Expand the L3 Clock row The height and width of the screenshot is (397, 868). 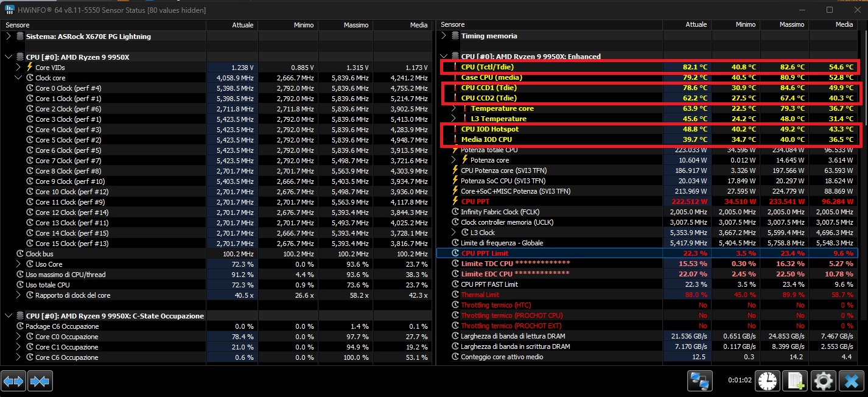(453, 233)
